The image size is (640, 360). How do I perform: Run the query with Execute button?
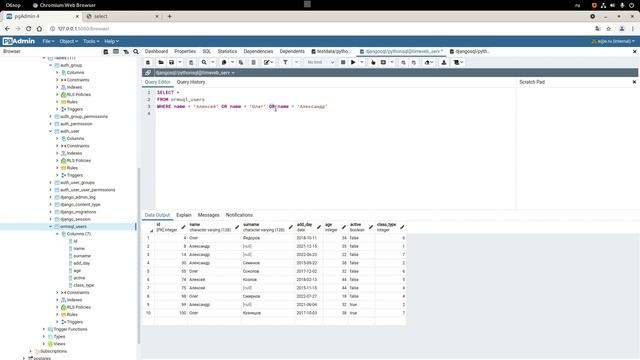click(x=353, y=62)
